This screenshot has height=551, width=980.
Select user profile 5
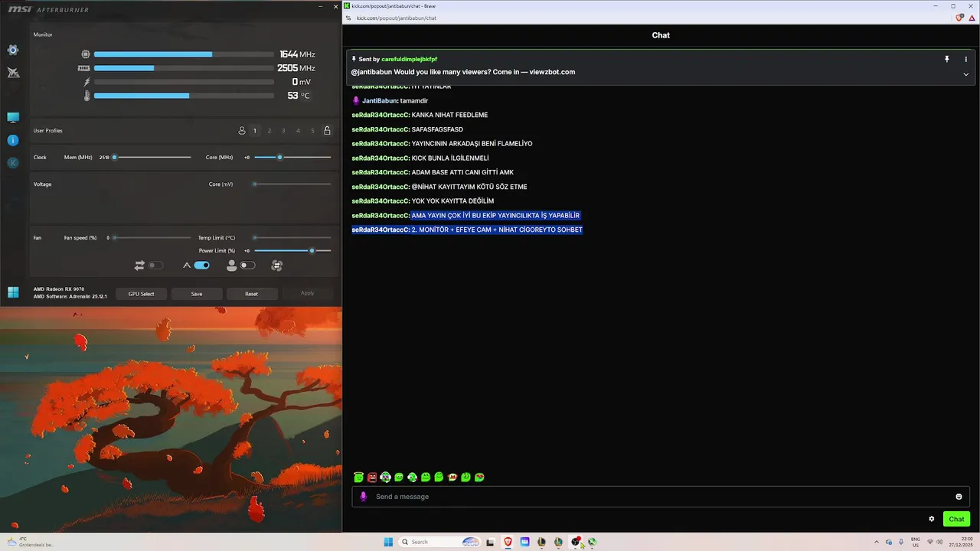(312, 131)
